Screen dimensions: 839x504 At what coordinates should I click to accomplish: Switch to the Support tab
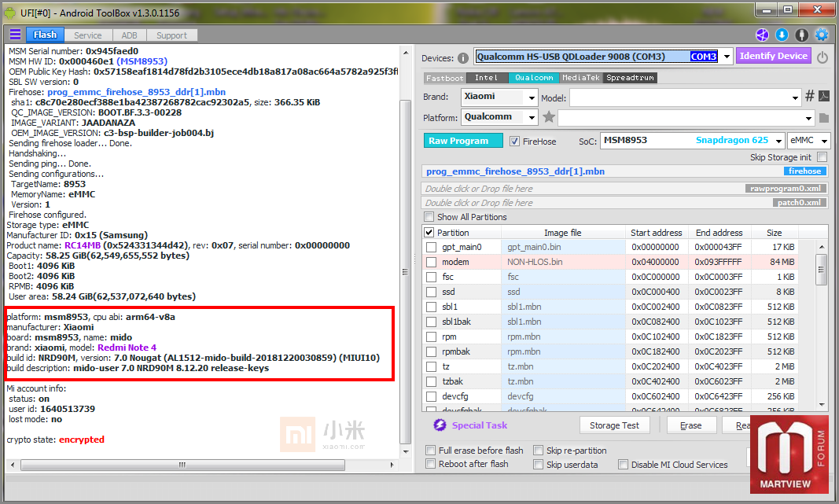point(171,35)
